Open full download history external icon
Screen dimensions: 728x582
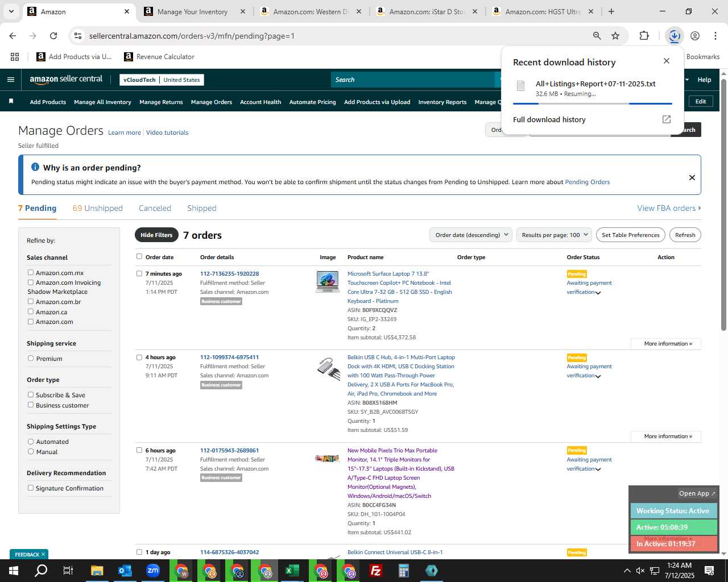pos(667,119)
